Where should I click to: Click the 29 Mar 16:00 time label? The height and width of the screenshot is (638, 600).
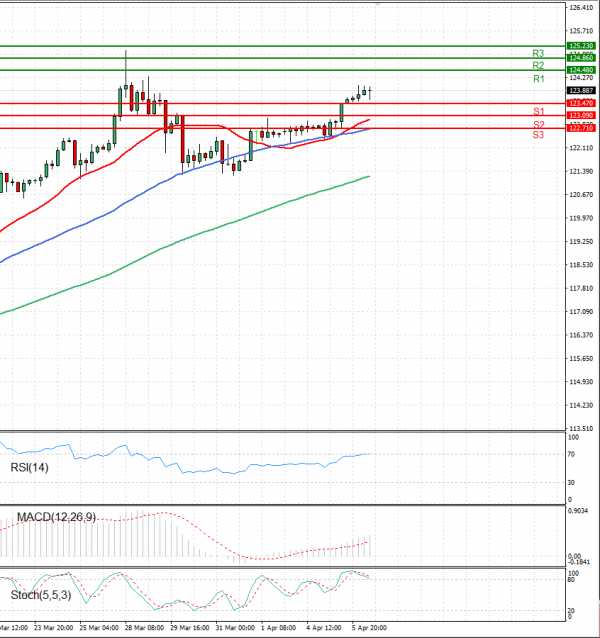point(190,628)
